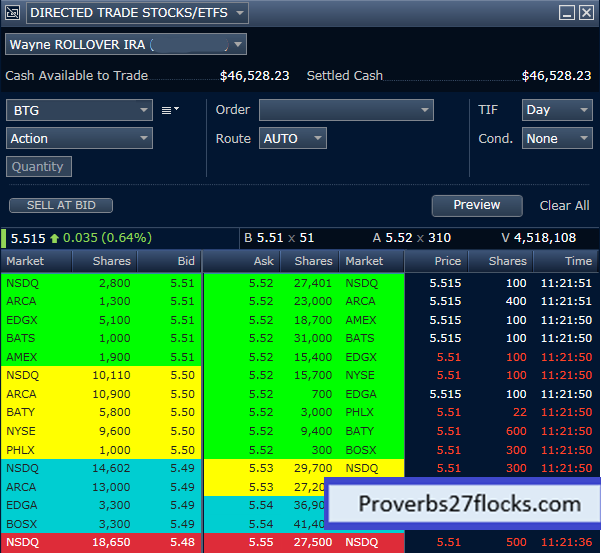Open the Wayne Rollover IRA account dropdown
The height and width of the screenshot is (553, 601).
click(x=237, y=45)
